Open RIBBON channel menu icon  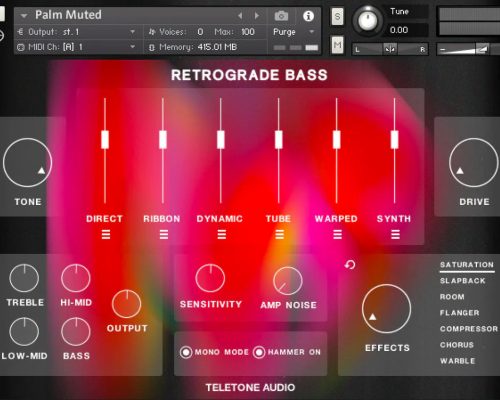[164, 235]
